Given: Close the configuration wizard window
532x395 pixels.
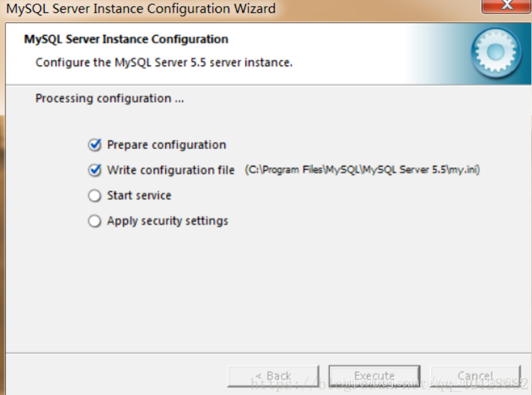Looking at the screenshot, I should click(x=506, y=6).
